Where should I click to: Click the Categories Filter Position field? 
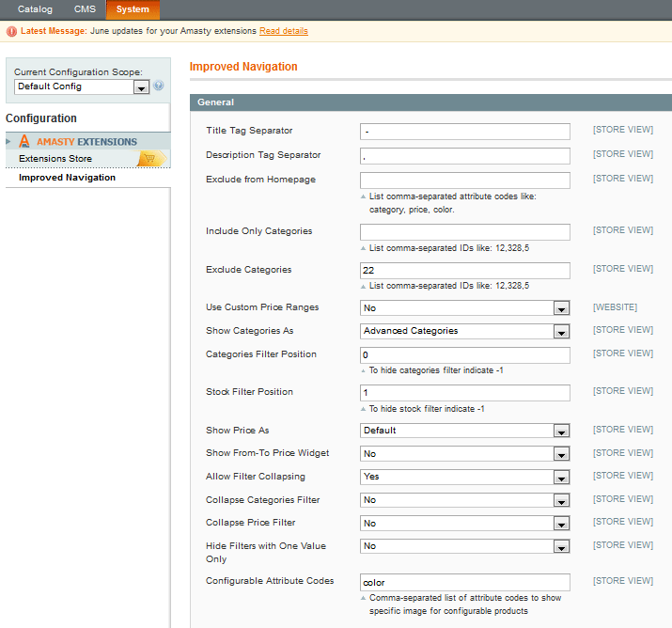click(x=465, y=355)
